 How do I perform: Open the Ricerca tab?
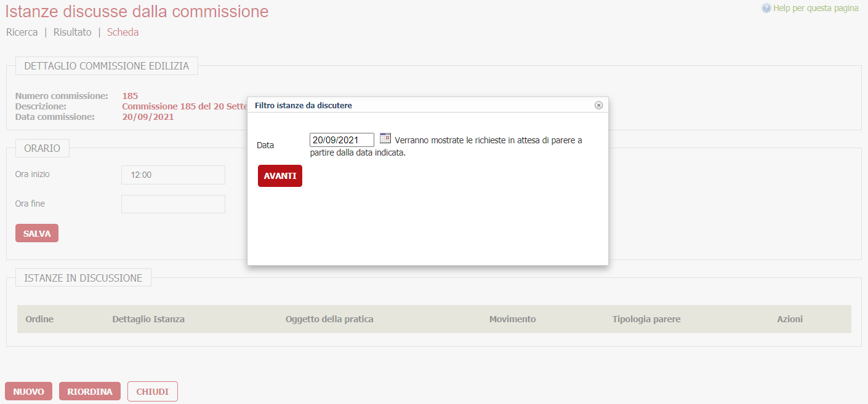click(22, 32)
